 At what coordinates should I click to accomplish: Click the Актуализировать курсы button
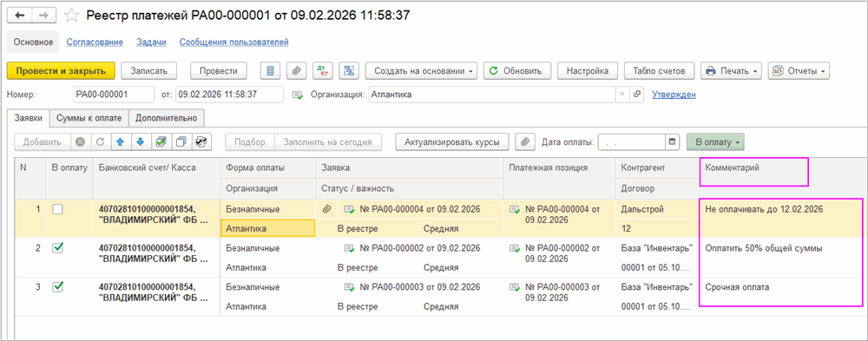pyautogui.click(x=452, y=142)
